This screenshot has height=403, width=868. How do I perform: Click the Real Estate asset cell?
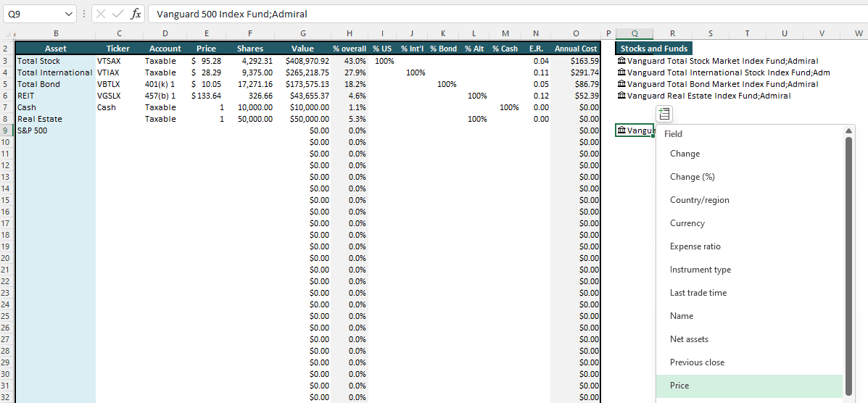click(x=55, y=119)
